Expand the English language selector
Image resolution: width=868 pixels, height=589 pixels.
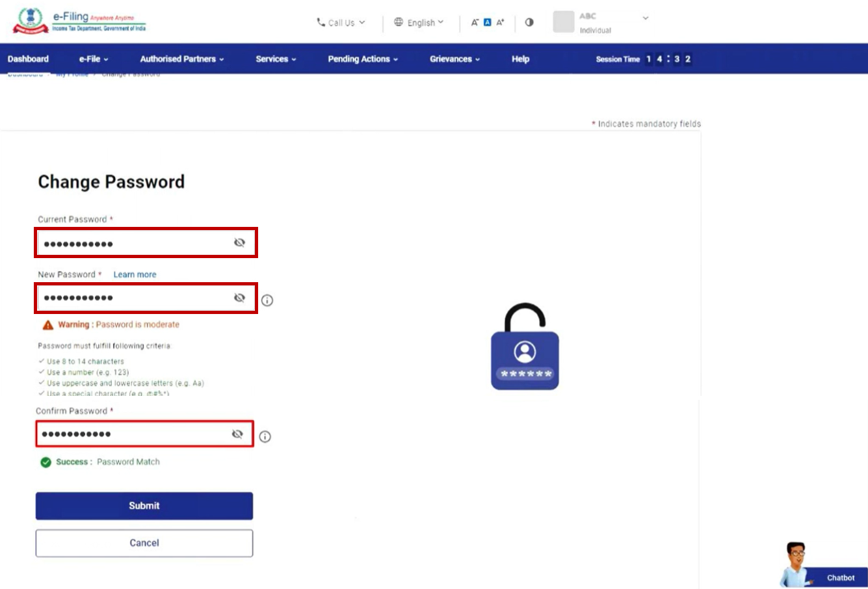pos(419,23)
